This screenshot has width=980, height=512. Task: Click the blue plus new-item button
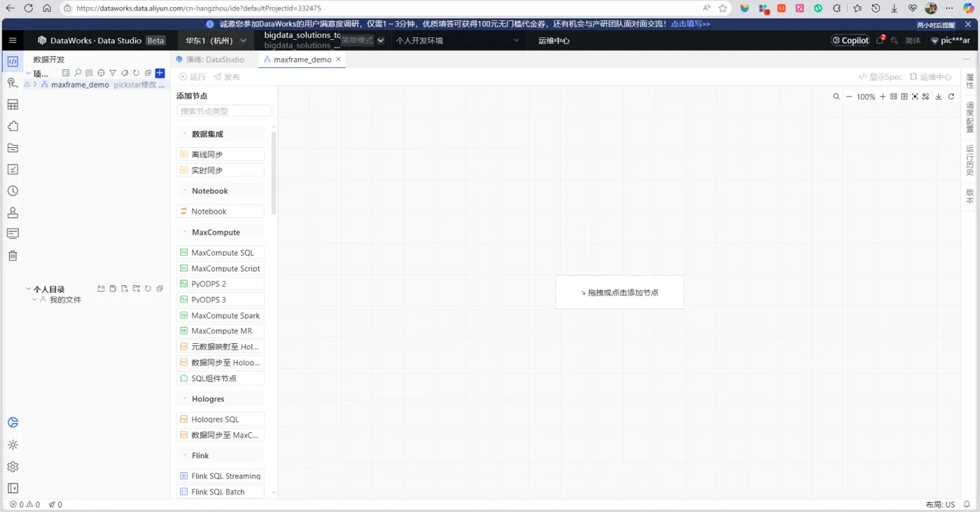160,73
